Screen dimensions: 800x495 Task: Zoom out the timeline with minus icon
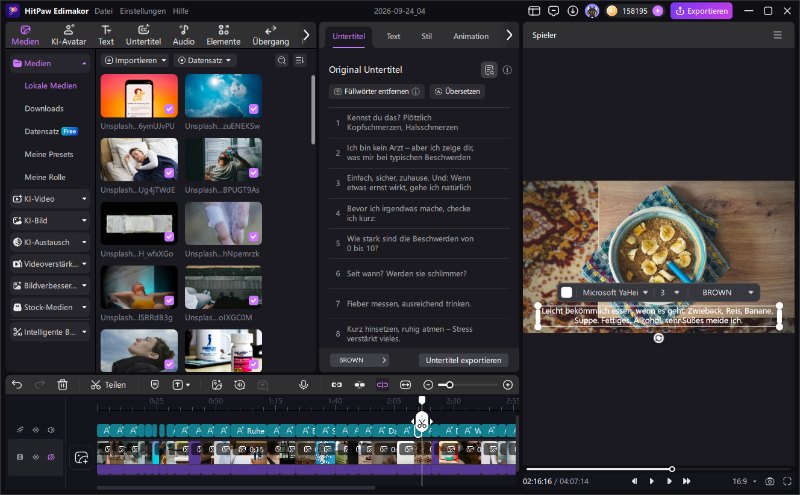coord(428,385)
